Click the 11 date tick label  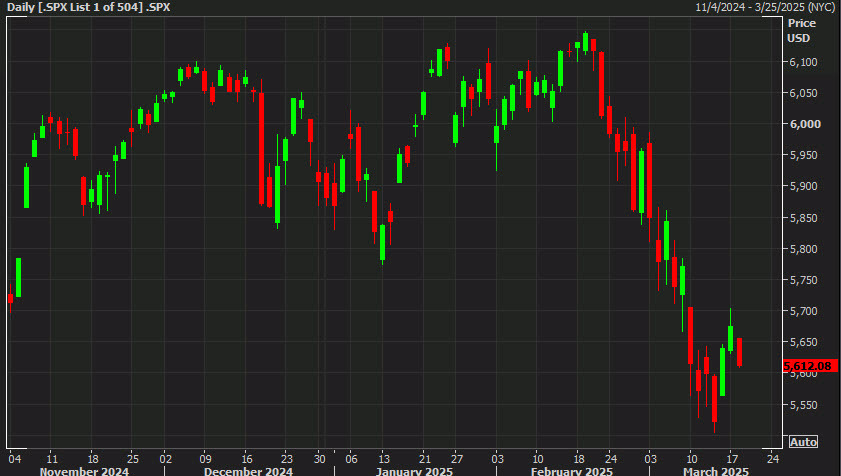(x=51, y=459)
